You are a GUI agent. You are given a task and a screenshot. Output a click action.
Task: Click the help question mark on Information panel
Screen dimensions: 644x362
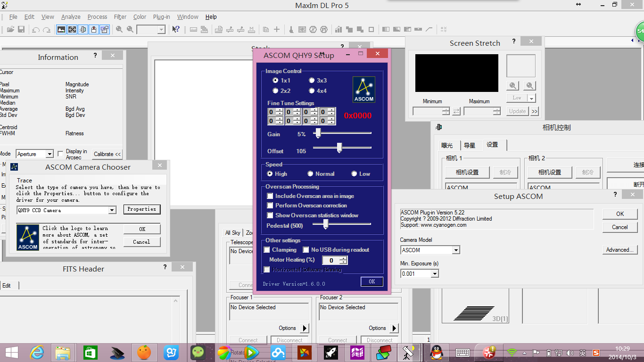95,55
